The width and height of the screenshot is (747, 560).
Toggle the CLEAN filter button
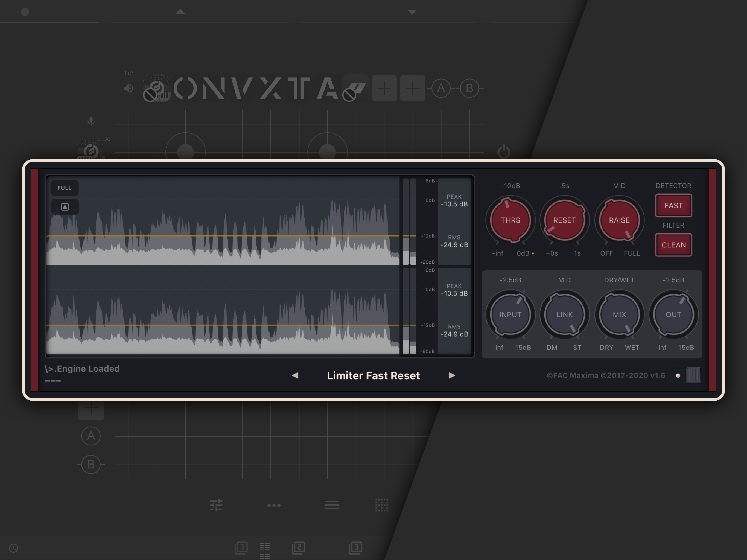coord(673,245)
